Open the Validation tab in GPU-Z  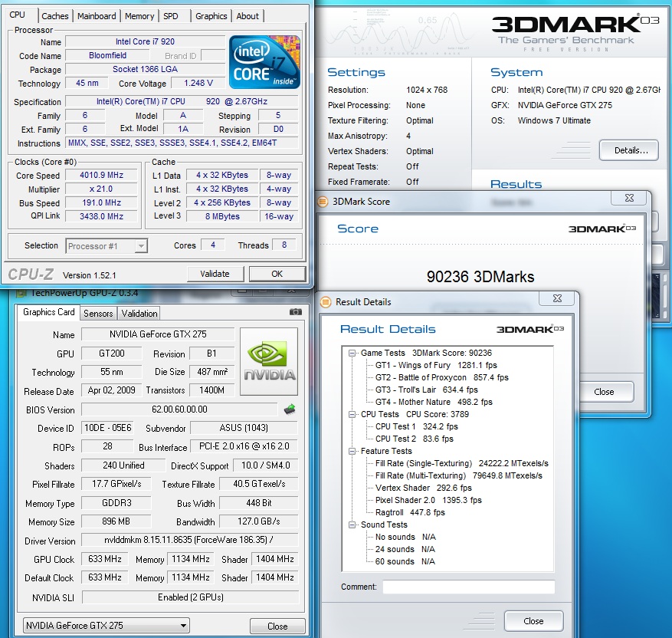click(139, 314)
